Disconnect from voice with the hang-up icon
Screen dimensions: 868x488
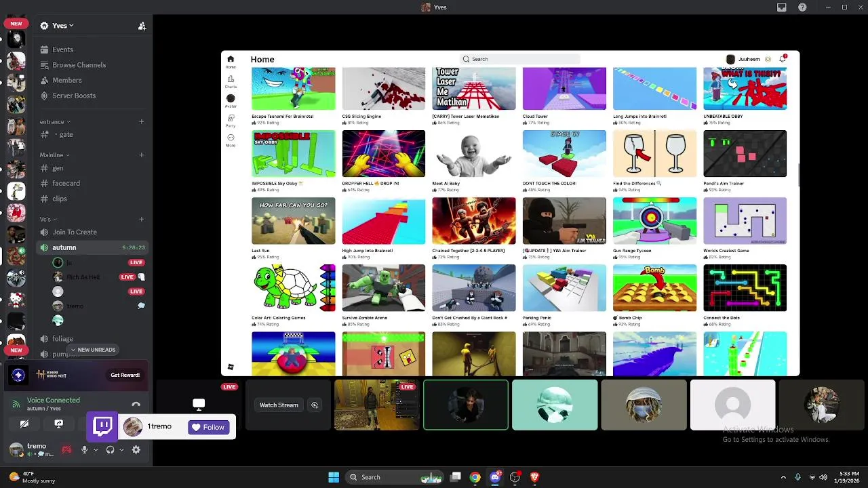coord(136,404)
